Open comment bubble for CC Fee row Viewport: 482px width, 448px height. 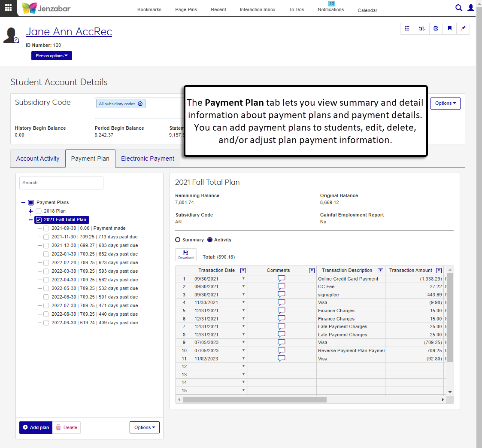click(282, 286)
